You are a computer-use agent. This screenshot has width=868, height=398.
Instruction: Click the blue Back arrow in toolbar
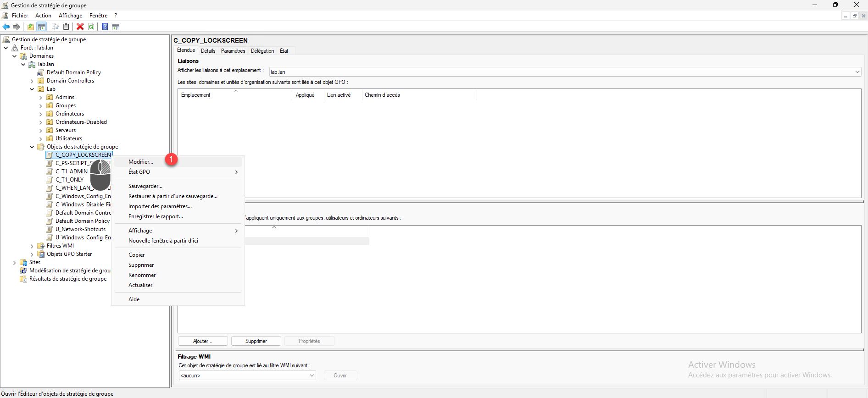click(x=6, y=27)
